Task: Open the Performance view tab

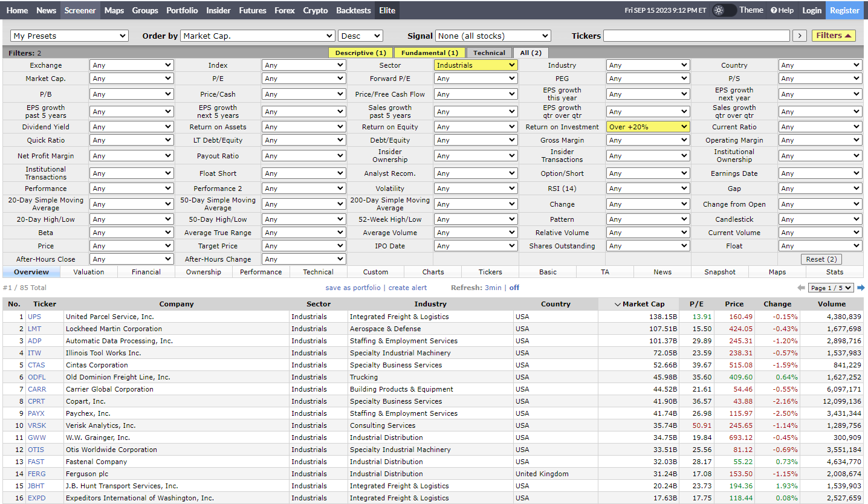Action: (261, 272)
